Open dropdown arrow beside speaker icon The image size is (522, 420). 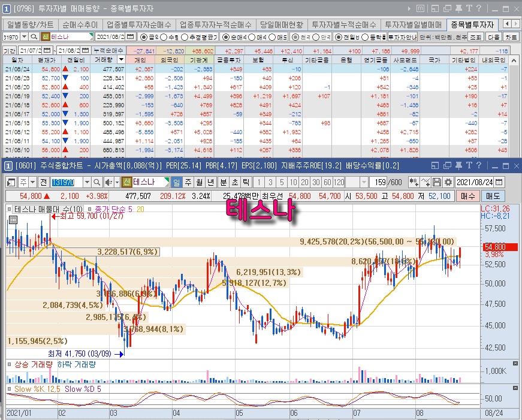click(117, 182)
